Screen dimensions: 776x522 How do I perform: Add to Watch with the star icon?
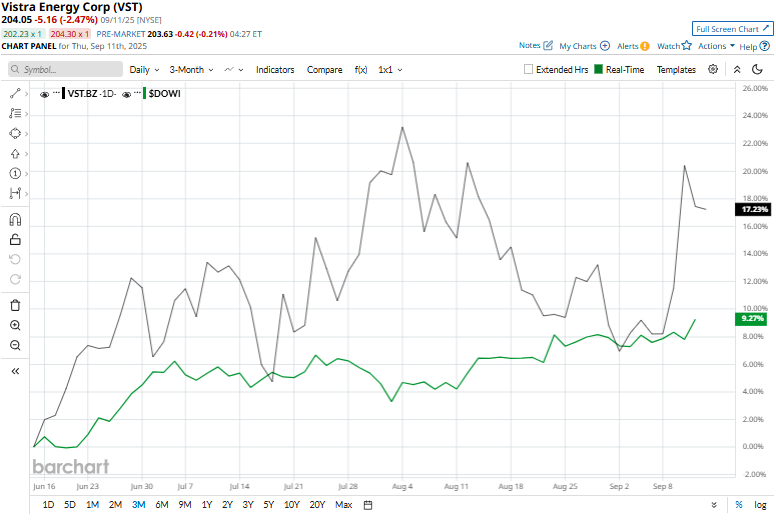(x=686, y=46)
